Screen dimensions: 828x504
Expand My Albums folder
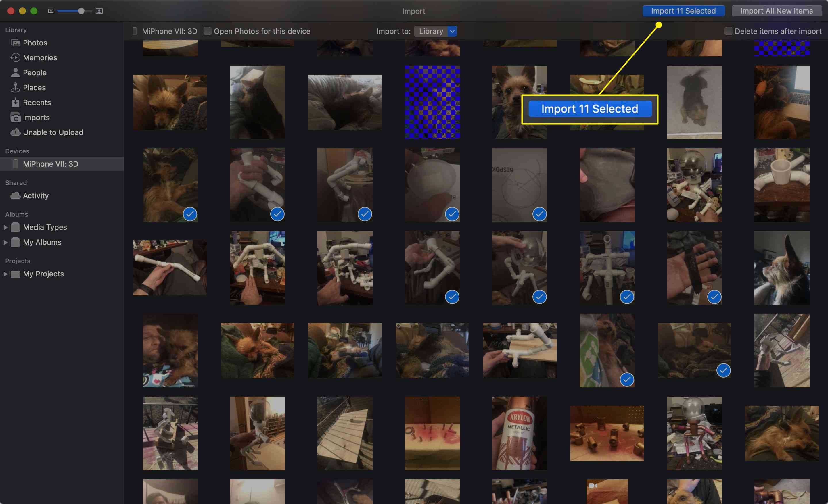7,242
